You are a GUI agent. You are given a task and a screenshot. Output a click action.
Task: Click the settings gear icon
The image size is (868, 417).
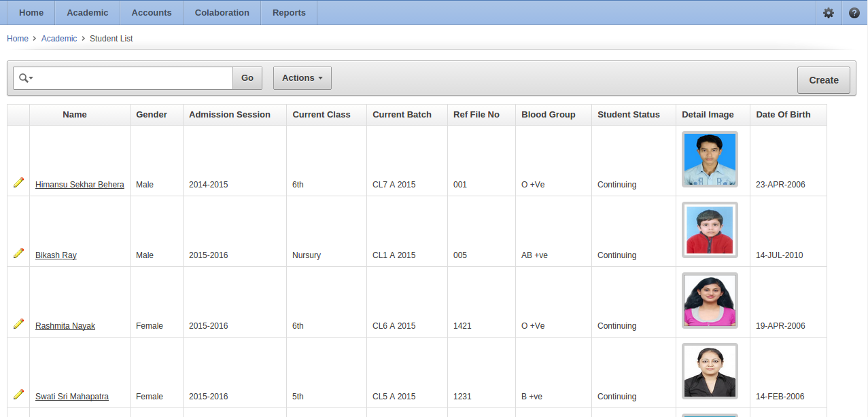(828, 13)
